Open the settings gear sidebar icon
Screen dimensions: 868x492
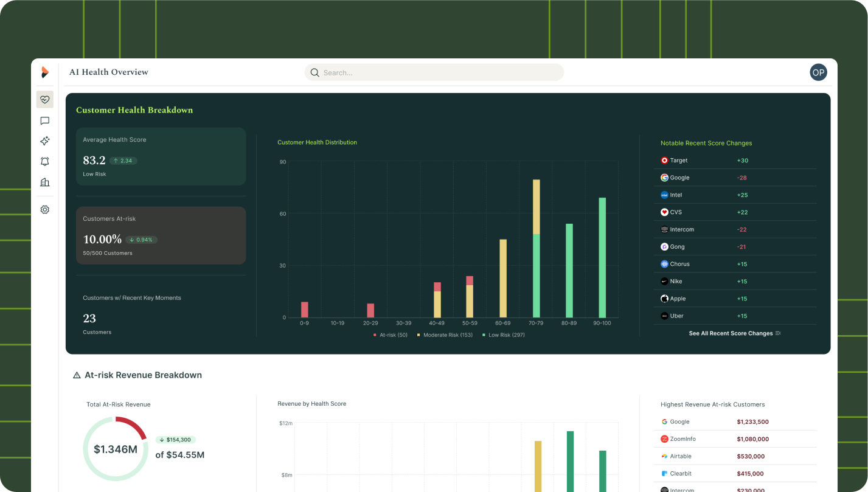[x=44, y=210]
